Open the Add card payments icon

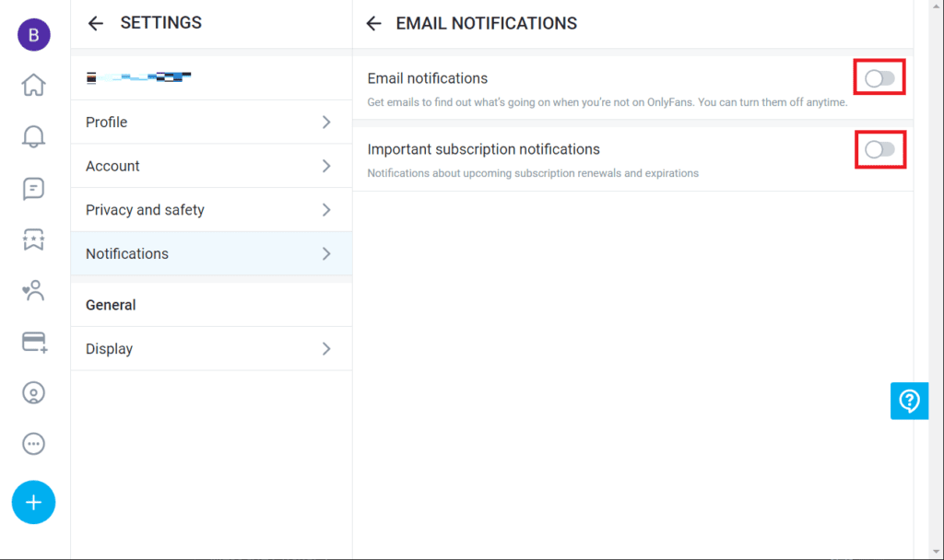tap(33, 342)
